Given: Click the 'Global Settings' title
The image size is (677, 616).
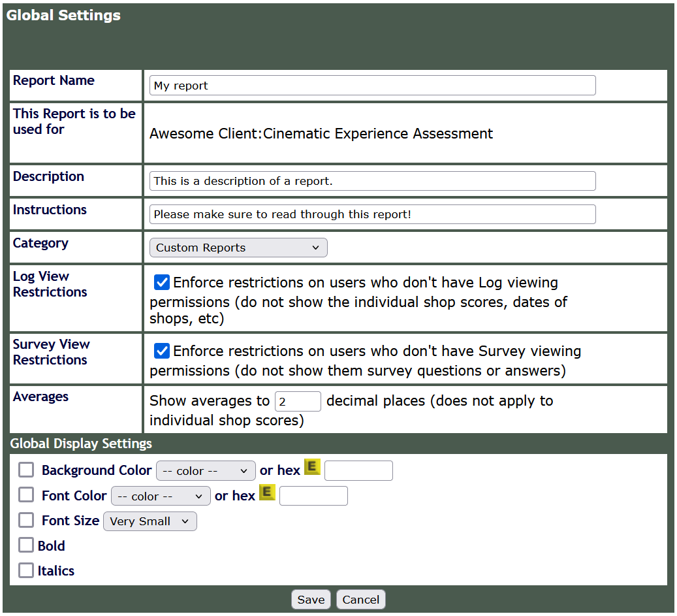Looking at the screenshot, I should tap(63, 15).
